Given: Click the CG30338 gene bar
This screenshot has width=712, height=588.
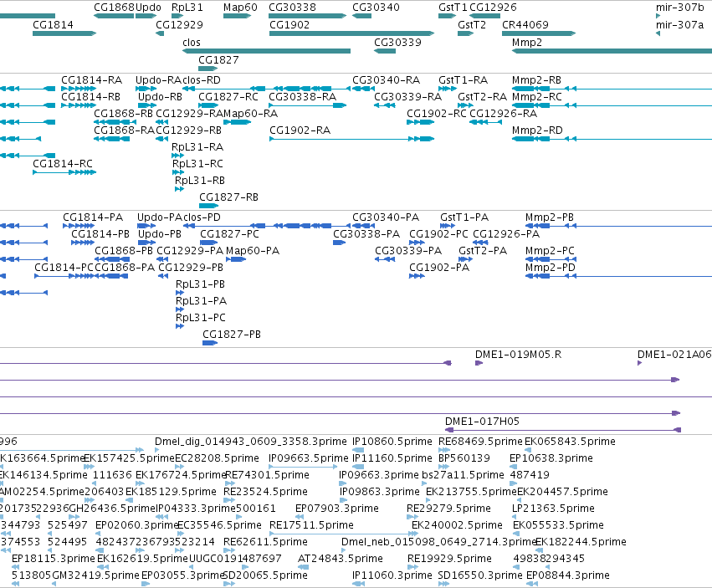Looking at the screenshot, I should pyautogui.click(x=307, y=16).
